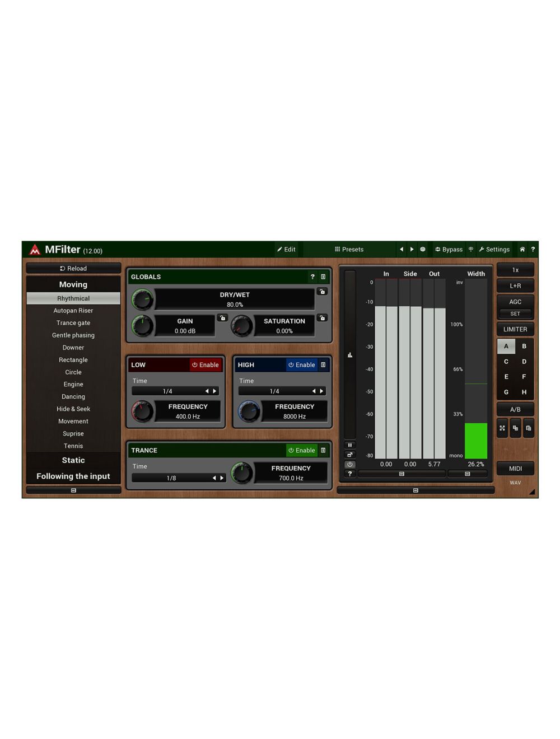This screenshot has height=739, width=560.
Task: Expand the Moving preset category
Action: (x=73, y=284)
